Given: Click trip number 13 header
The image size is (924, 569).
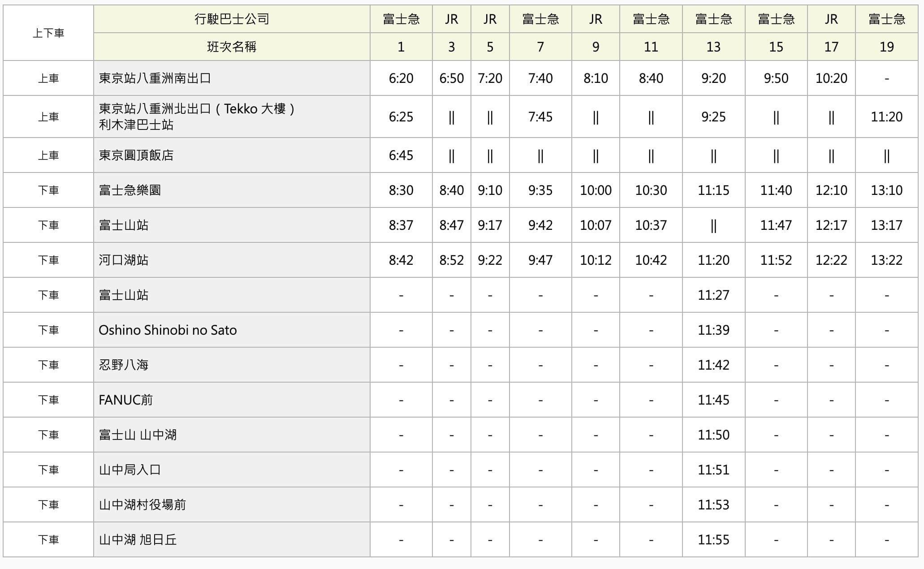Looking at the screenshot, I should tap(713, 47).
